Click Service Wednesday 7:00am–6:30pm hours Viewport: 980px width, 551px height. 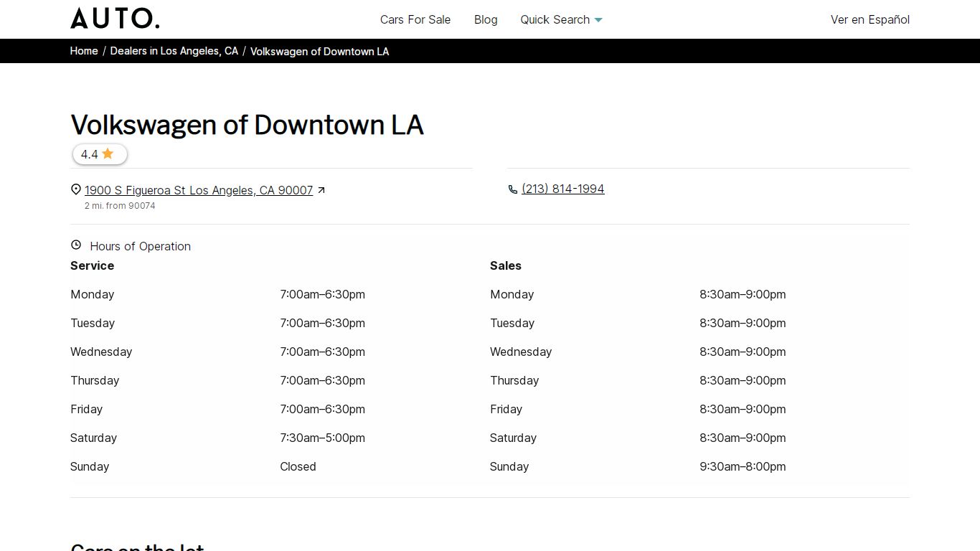(323, 352)
